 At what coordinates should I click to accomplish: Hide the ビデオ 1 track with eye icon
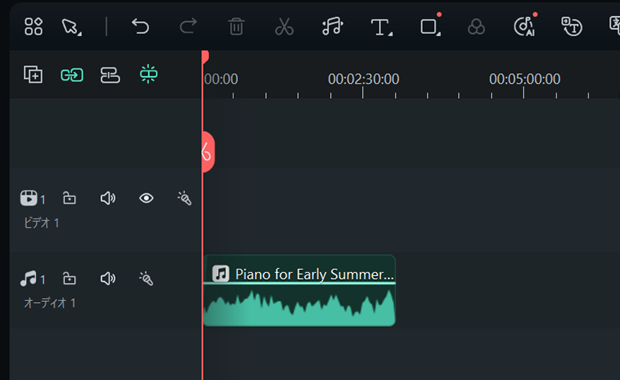tap(146, 198)
